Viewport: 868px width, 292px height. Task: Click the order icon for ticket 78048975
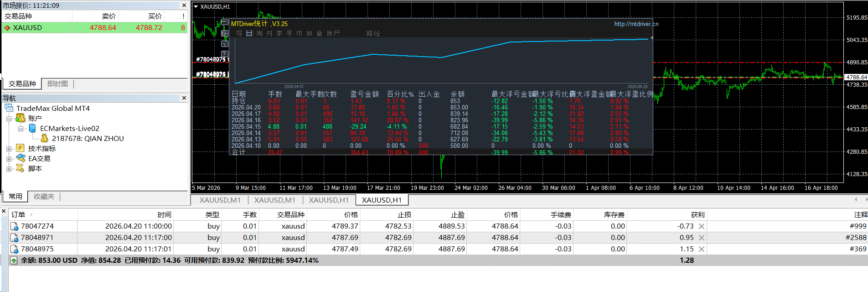coord(14,249)
